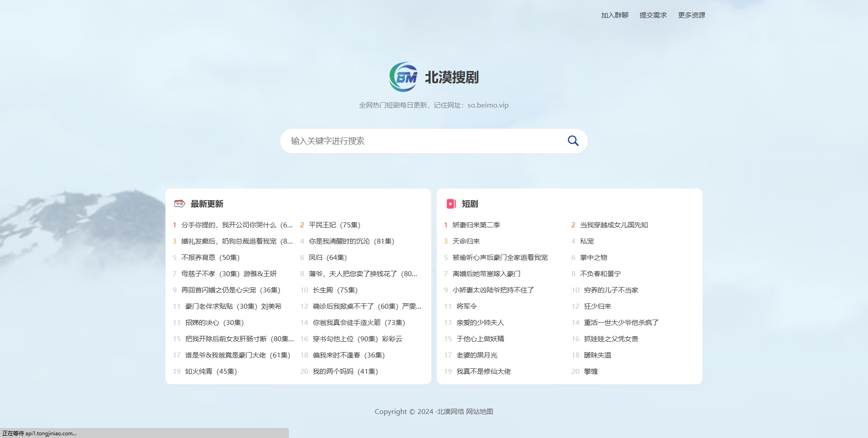The width and height of the screenshot is (868, 438).
Task: Open 狂少归来 in 短剧 list
Action: [x=597, y=306]
